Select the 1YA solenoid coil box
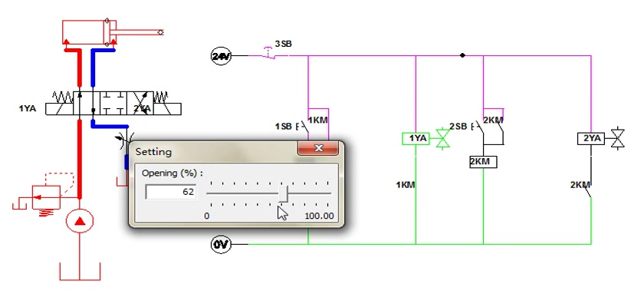 (416, 138)
